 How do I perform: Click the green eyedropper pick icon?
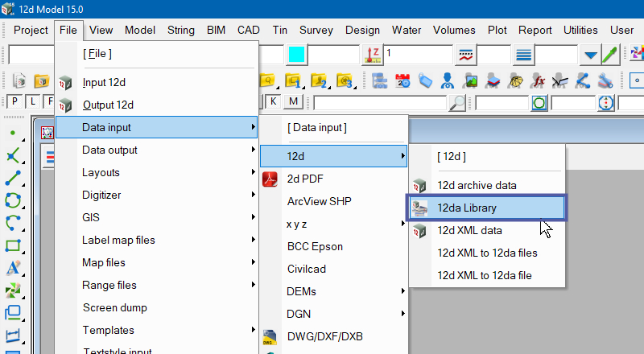pyautogui.click(x=611, y=55)
